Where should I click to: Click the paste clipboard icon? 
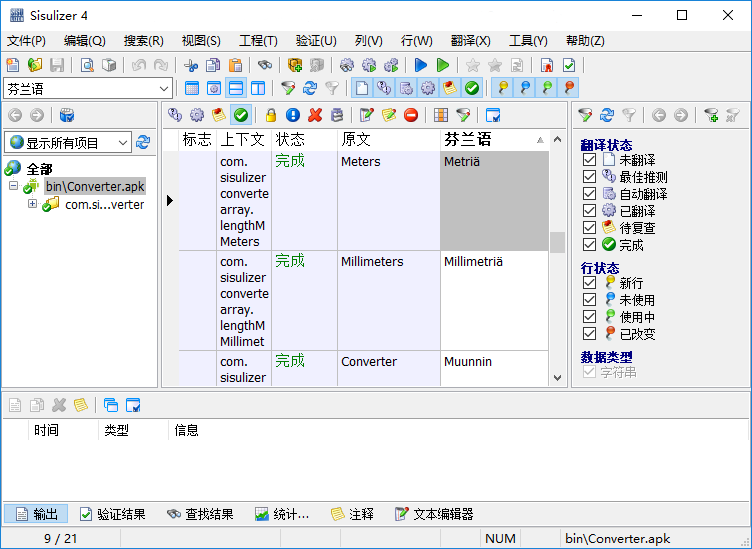pos(235,65)
